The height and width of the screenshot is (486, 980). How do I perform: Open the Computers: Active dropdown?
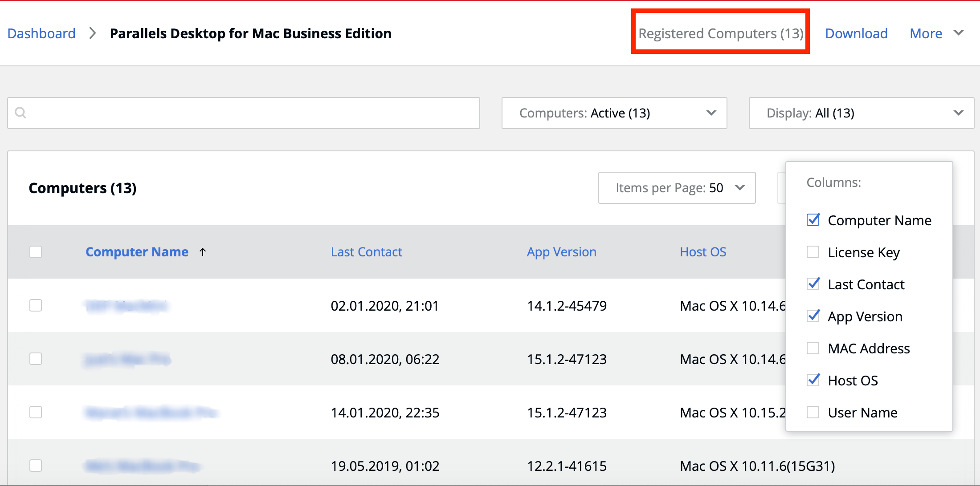[x=614, y=113]
